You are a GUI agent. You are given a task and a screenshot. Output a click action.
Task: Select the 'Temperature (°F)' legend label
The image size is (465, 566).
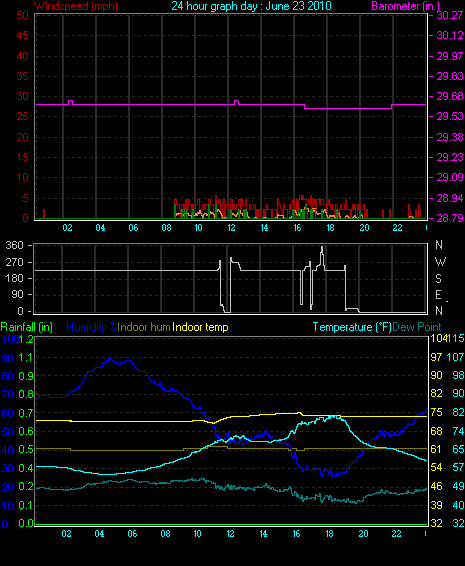coord(352,327)
